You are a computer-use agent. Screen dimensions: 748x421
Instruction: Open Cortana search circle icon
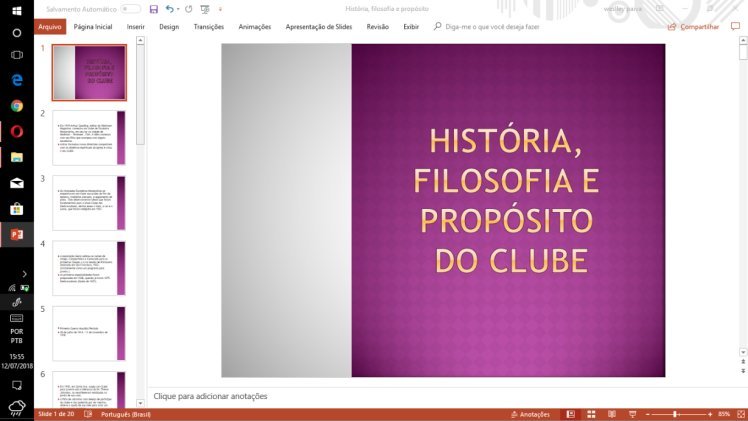(17, 33)
